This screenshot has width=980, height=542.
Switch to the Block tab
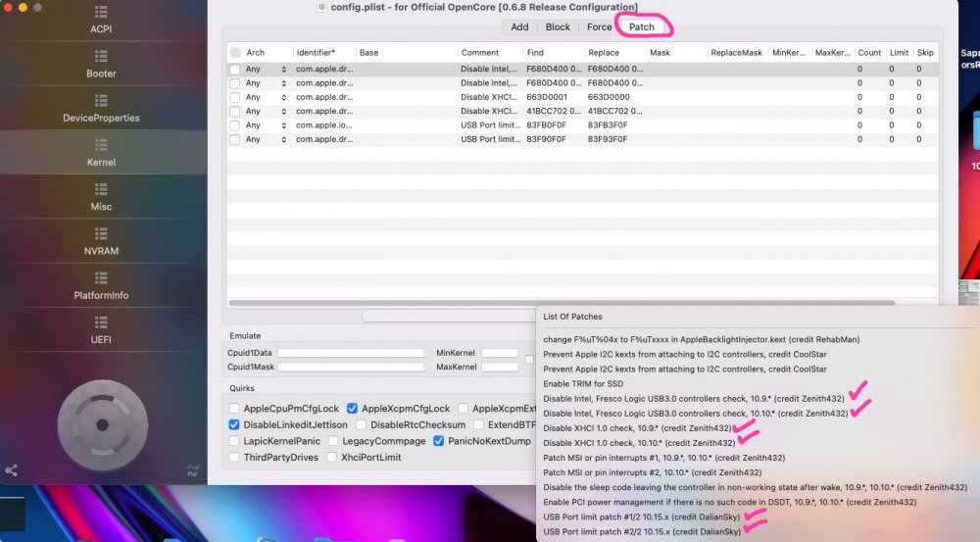pyautogui.click(x=558, y=26)
